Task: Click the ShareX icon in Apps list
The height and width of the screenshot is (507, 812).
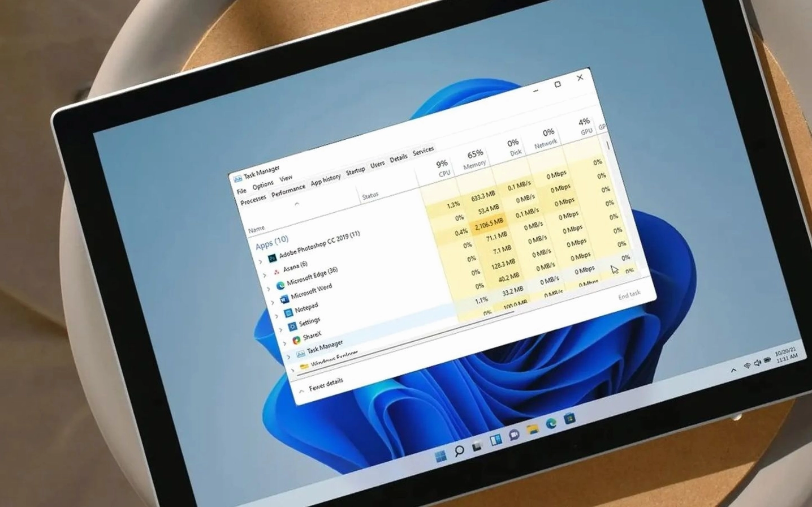Action: click(296, 340)
